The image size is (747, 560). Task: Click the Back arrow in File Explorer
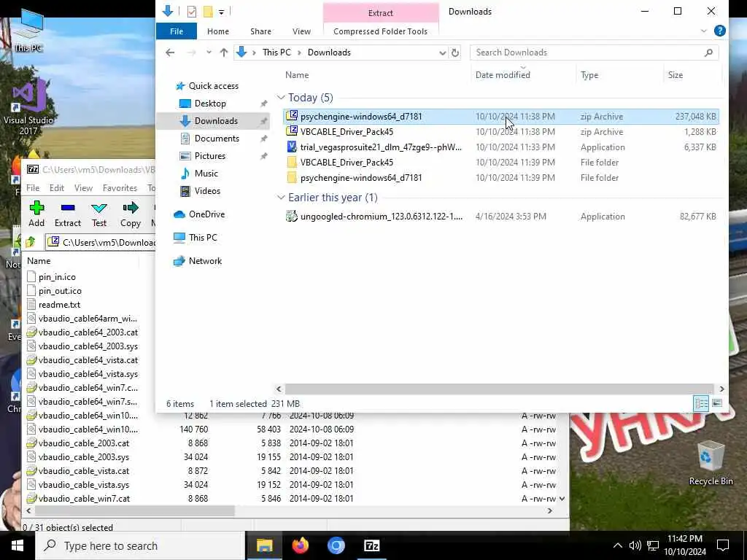pos(170,52)
